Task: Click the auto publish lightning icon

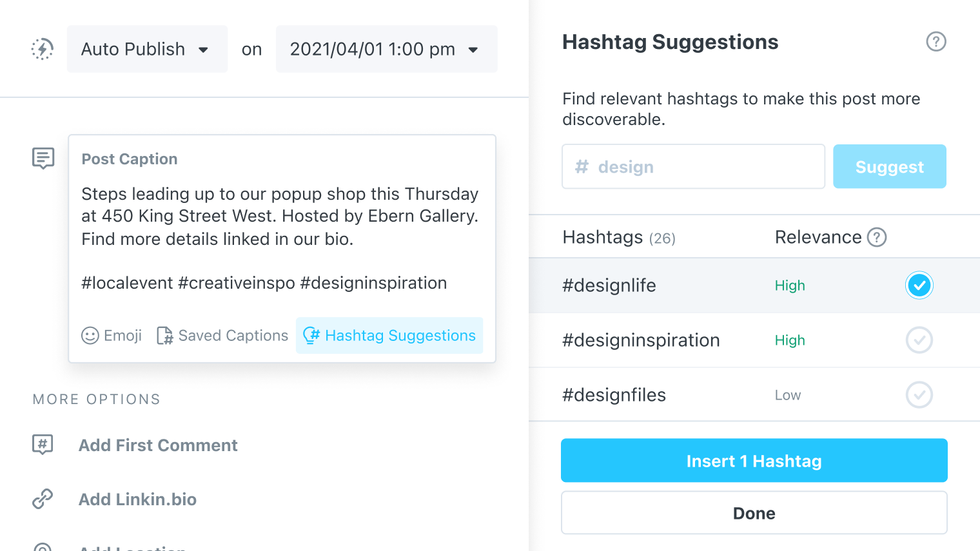Action: click(x=43, y=49)
